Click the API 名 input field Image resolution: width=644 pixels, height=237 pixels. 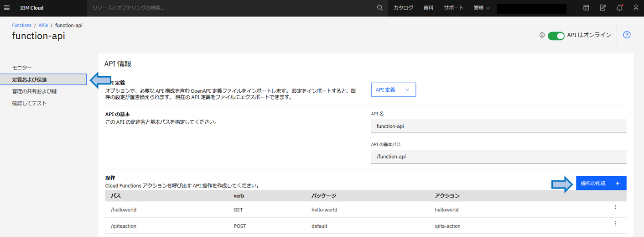click(499, 126)
